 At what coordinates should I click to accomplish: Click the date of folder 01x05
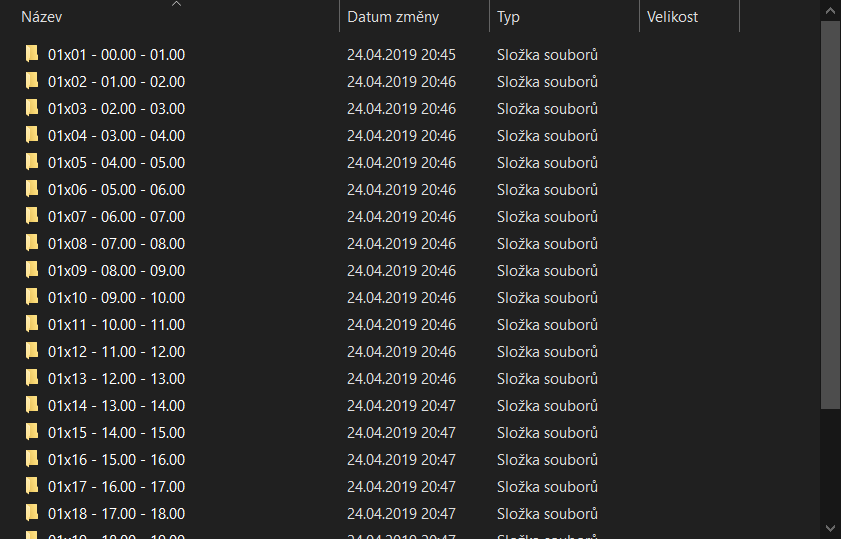[401, 162]
